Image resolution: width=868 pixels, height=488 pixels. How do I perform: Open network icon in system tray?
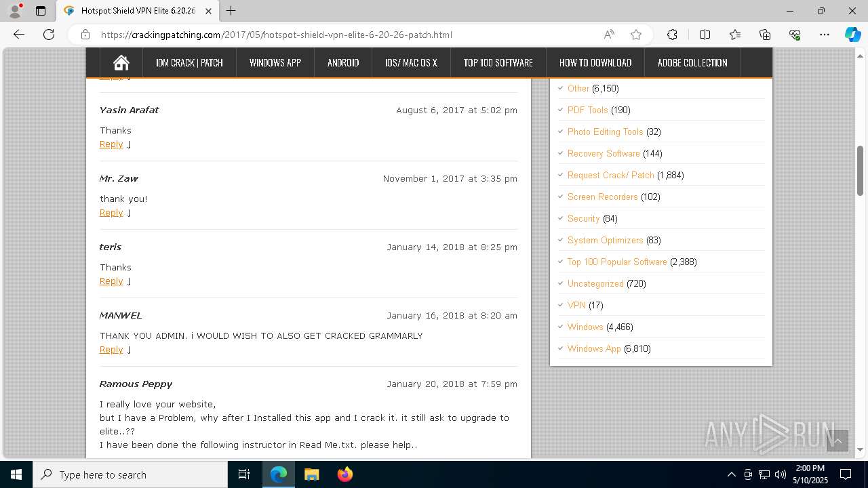coord(764,474)
